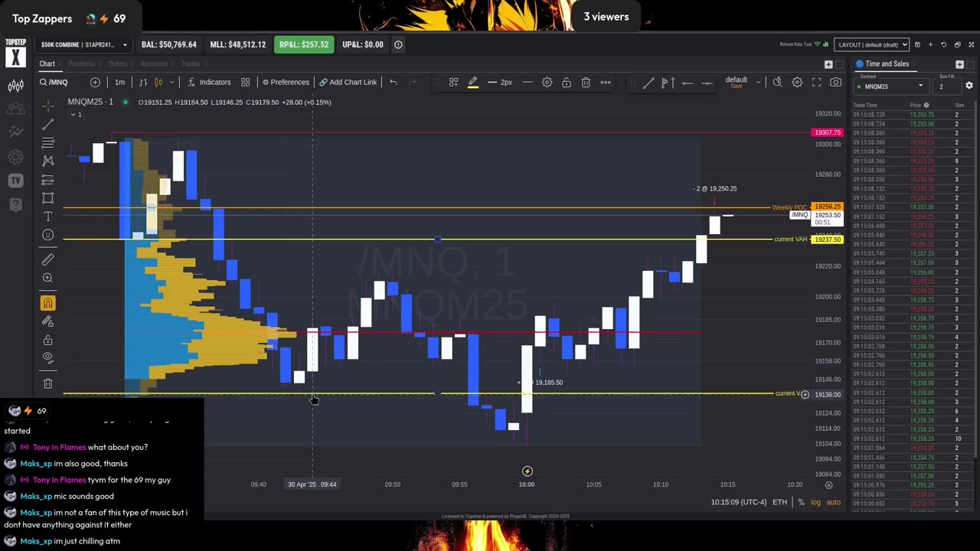This screenshot has height=551, width=980.
Task: Open Time and Sales settings gear
Action: click(969, 86)
